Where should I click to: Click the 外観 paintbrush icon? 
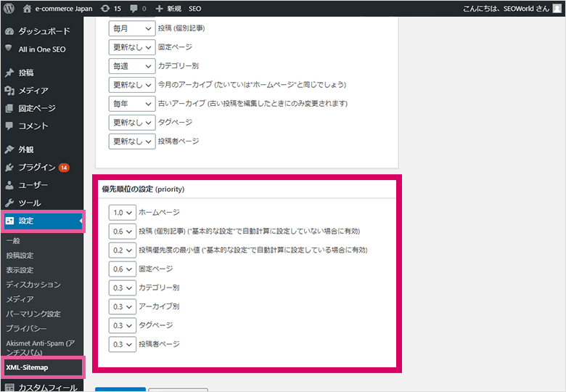(9, 150)
